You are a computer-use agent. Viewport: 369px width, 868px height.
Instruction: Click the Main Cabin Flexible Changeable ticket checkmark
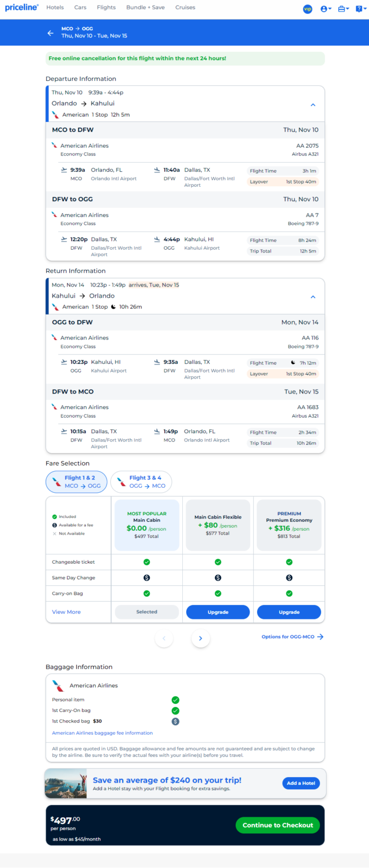[218, 562]
